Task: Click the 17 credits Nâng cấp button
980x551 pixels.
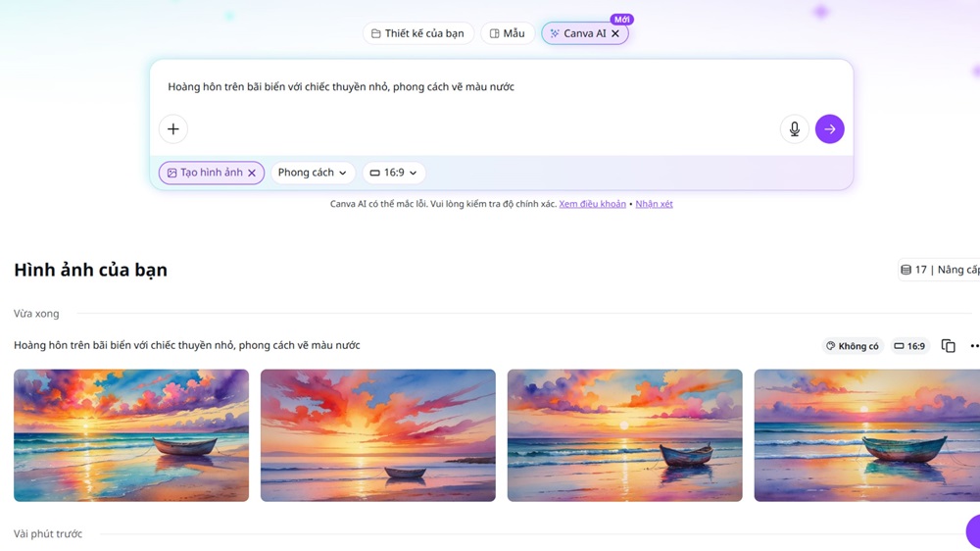Action: (939, 270)
